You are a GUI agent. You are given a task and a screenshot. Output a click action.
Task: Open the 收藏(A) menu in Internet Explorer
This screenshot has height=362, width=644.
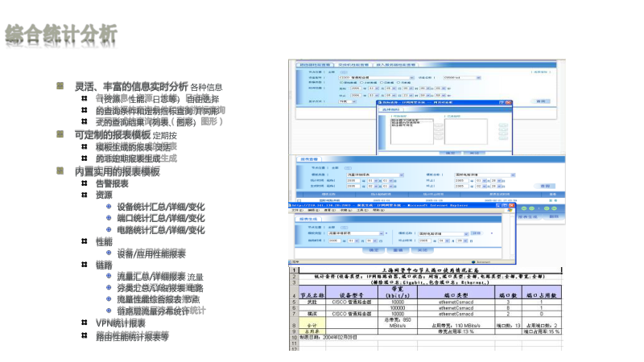(346, 210)
